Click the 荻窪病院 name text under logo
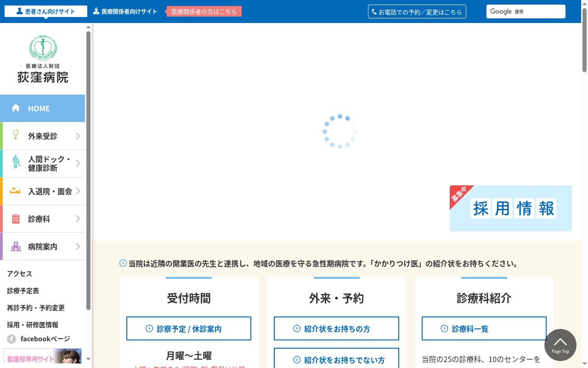 43,77
